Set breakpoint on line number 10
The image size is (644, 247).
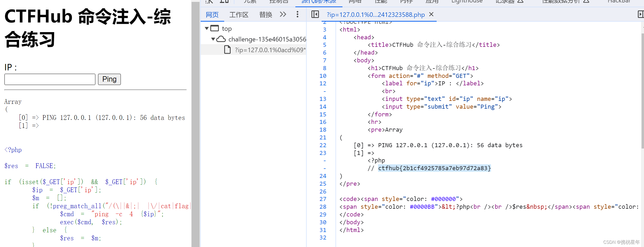(323, 76)
